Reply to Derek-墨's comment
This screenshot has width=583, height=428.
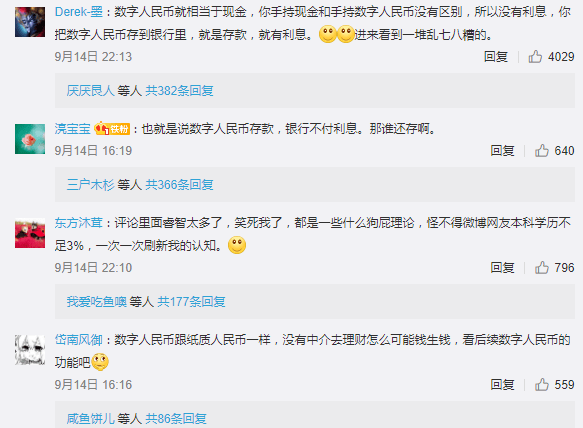496,57
